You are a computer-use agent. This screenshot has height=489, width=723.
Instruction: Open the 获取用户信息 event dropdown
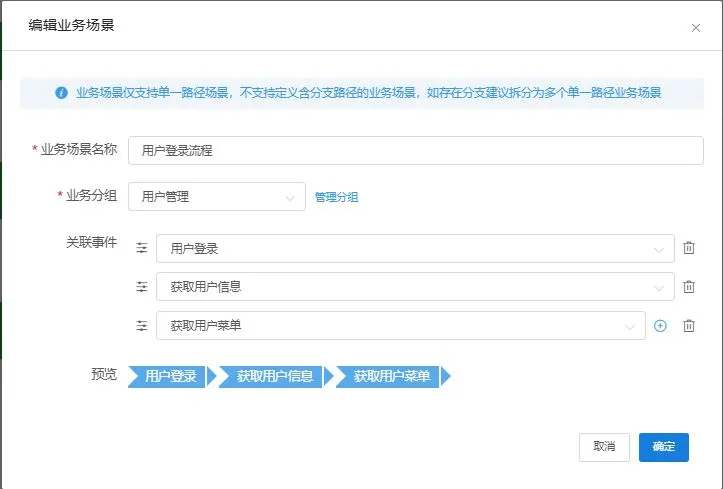click(415, 287)
